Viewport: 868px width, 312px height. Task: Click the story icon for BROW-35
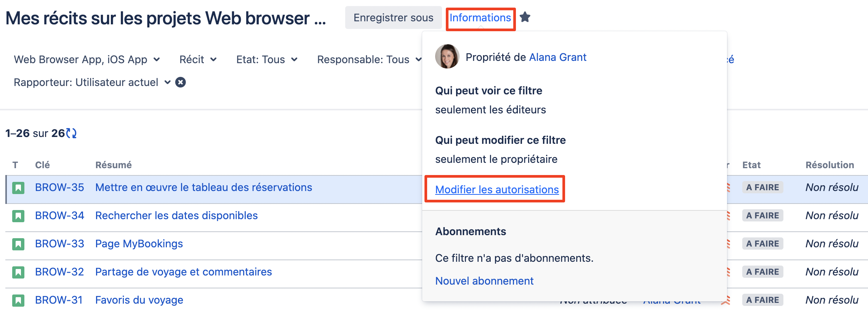(18, 188)
